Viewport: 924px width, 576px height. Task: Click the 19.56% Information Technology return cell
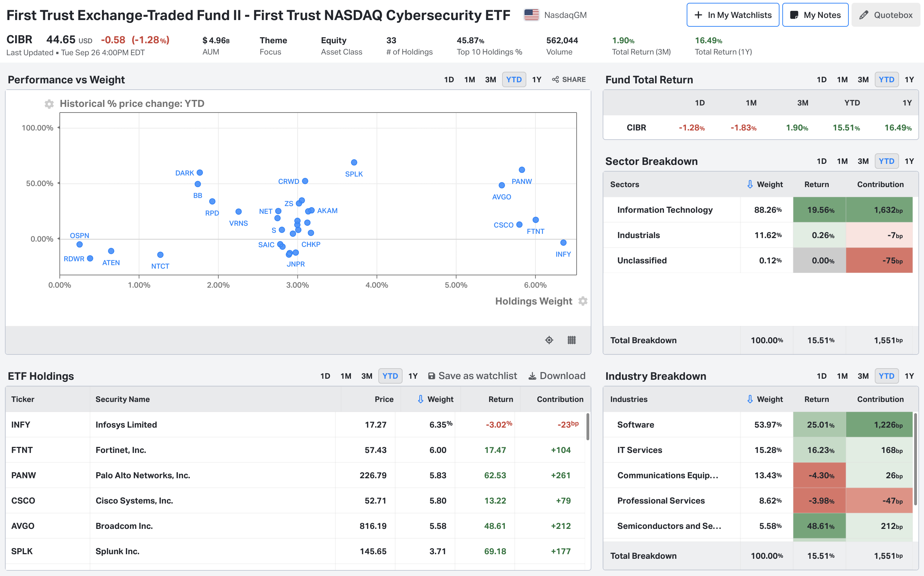point(819,210)
